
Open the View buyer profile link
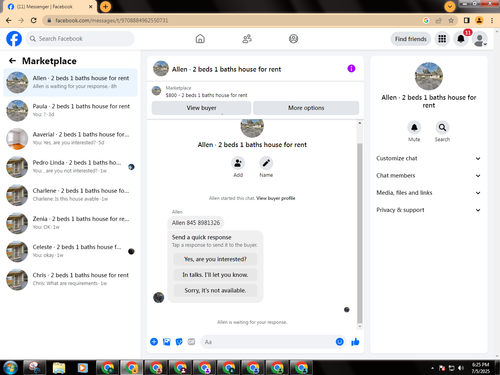pyautogui.click(x=276, y=198)
